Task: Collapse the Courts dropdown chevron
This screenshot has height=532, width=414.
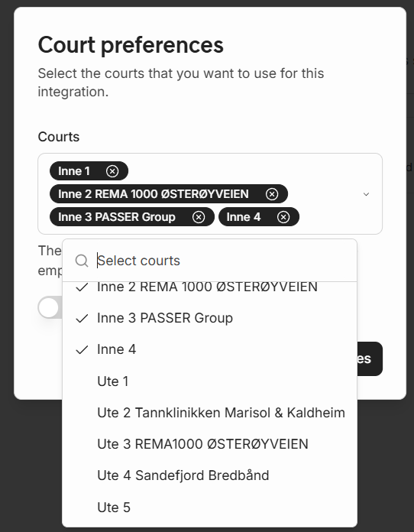Action: [x=366, y=194]
